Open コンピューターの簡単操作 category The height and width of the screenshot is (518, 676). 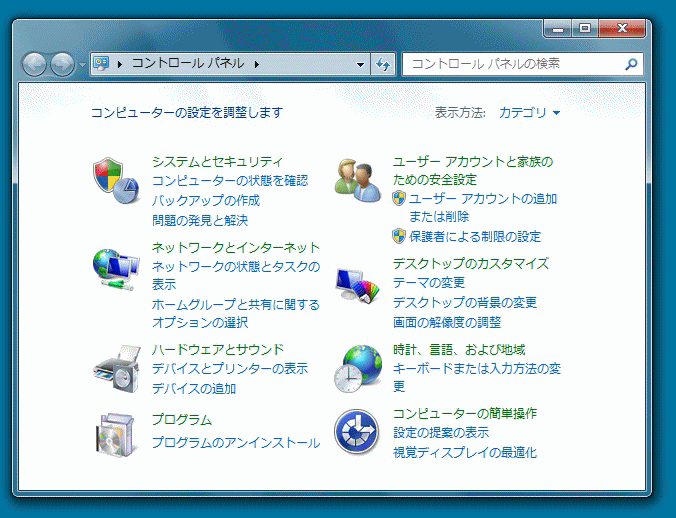pyautogui.click(x=465, y=413)
